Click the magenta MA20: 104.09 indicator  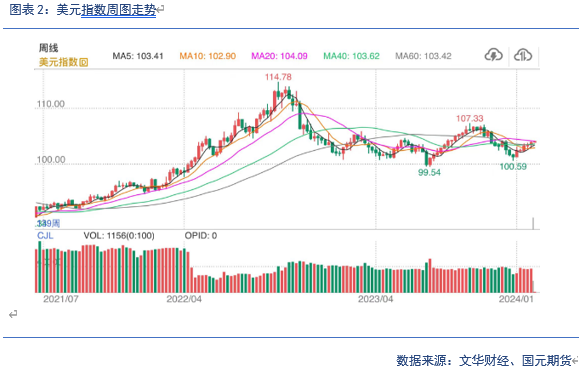(x=279, y=56)
